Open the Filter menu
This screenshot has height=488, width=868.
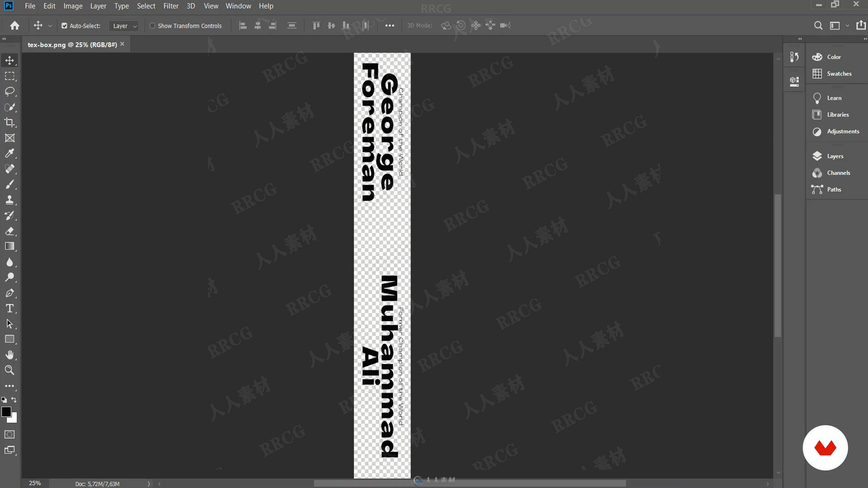(x=170, y=6)
